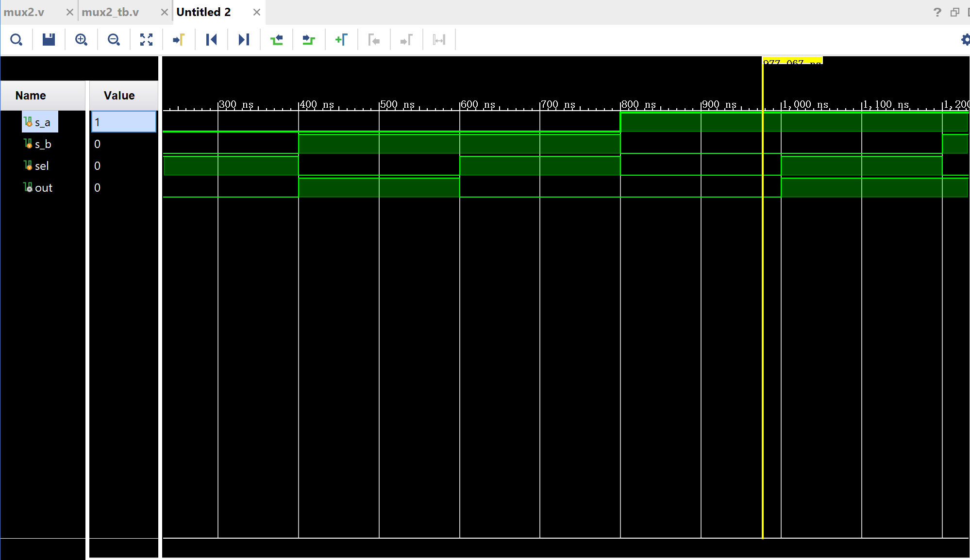Click the Zoom In icon

point(81,40)
